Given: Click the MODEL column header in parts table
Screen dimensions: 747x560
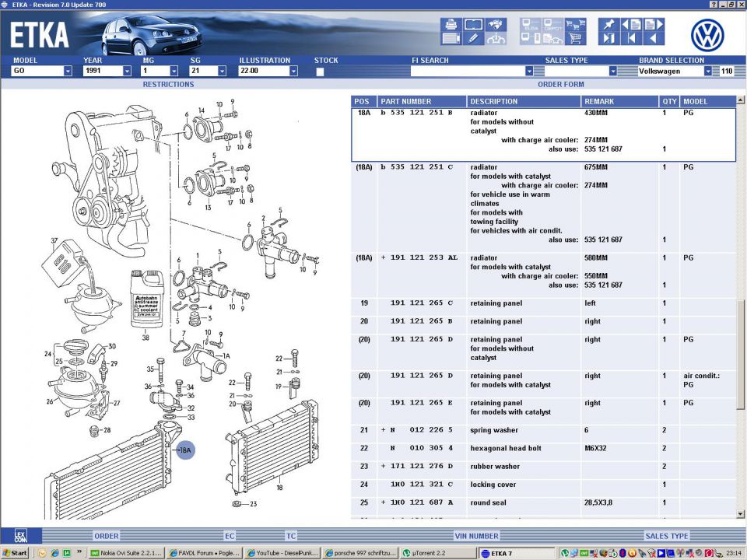Looking at the screenshot, I should coord(708,101).
